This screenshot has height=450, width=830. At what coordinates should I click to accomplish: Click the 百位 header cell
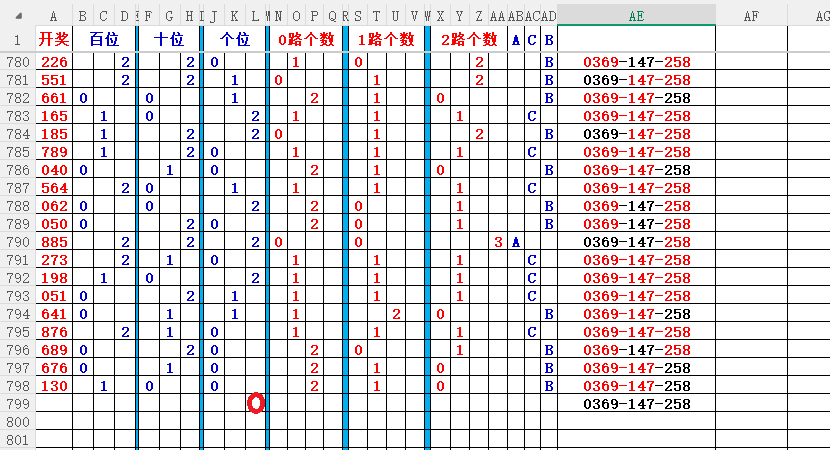pyautogui.click(x=104, y=39)
